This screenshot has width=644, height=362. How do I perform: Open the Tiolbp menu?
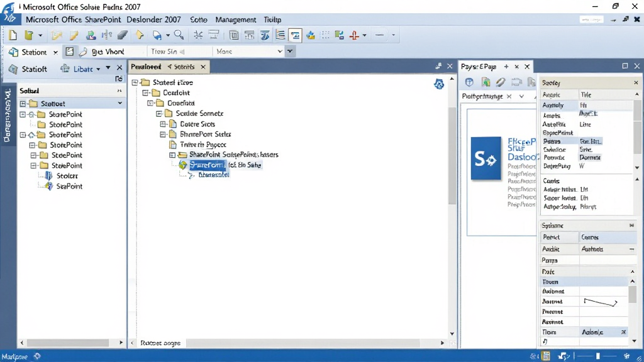pyautogui.click(x=272, y=19)
